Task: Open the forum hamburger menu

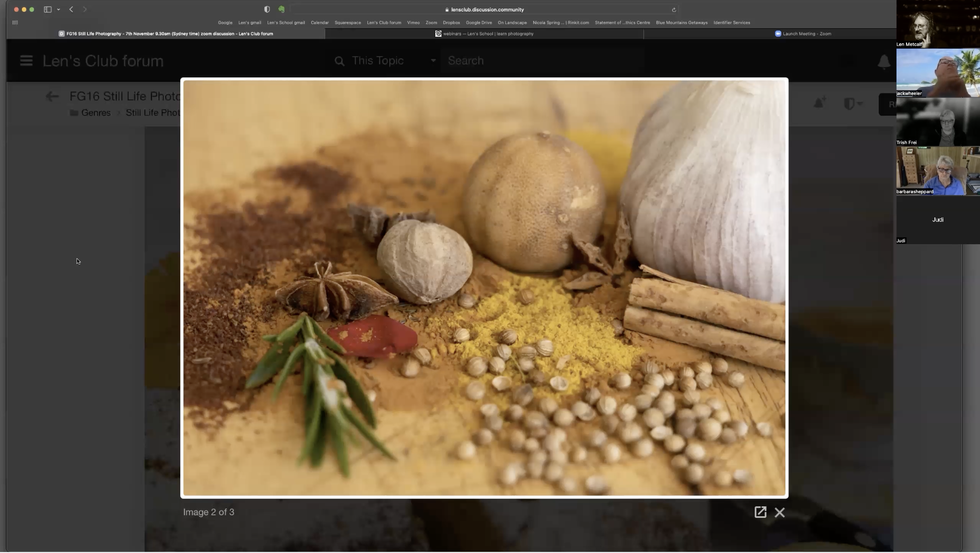Action: coord(26,61)
